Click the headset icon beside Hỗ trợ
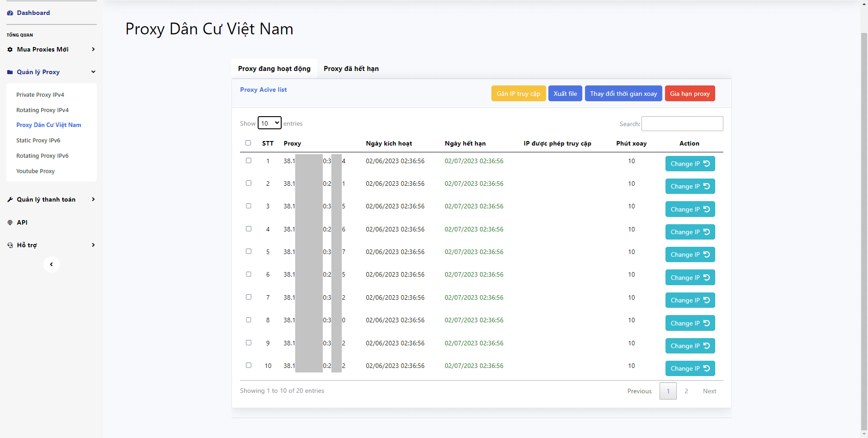Image resolution: width=868 pixels, height=438 pixels. 10,245
